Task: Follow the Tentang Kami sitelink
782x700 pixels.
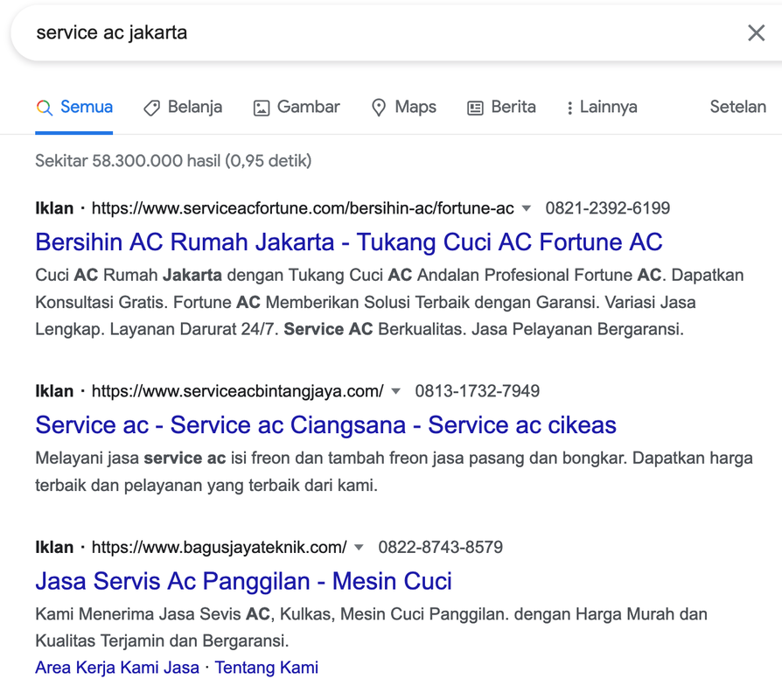Action: coord(267,668)
